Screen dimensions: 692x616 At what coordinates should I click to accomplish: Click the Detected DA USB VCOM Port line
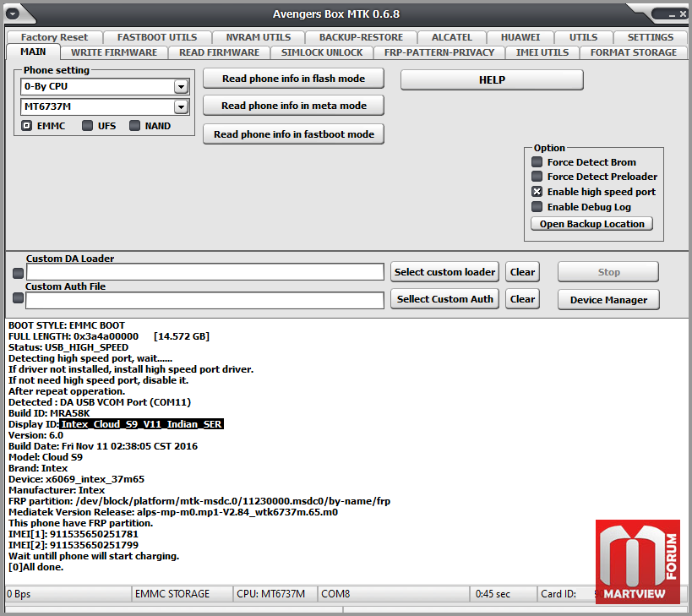[100, 402]
